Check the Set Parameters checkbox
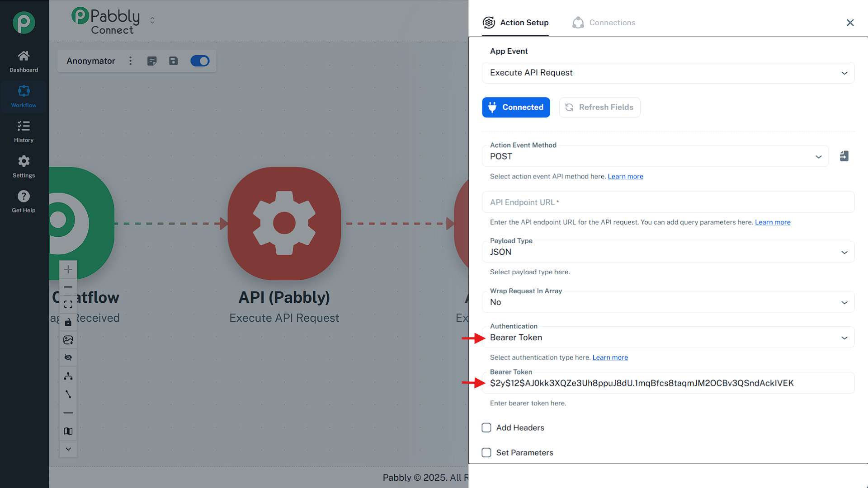The height and width of the screenshot is (488, 868). (x=486, y=452)
